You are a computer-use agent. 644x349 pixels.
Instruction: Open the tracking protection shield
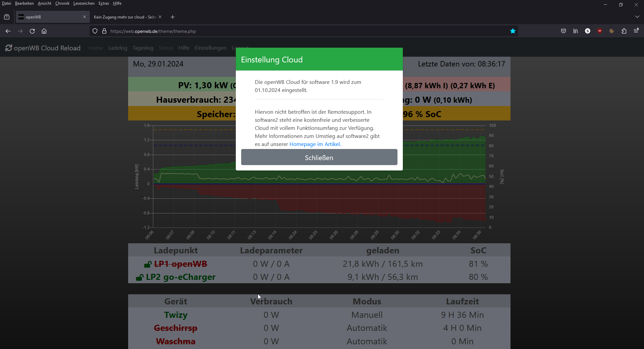coord(95,31)
